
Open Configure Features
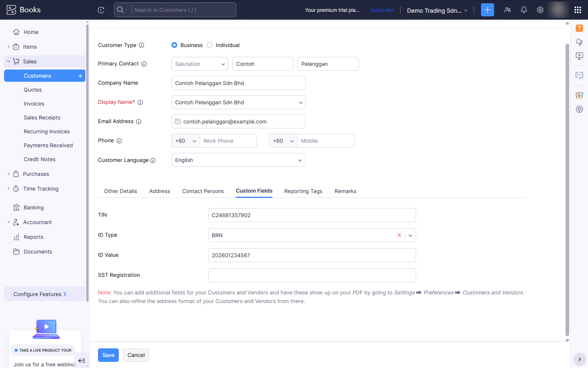click(45, 294)
